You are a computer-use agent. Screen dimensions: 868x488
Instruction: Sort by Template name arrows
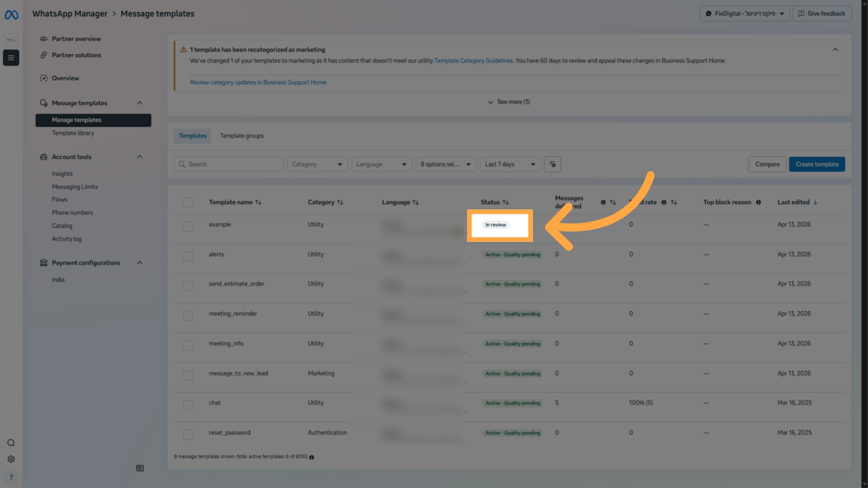coord(258,202)
